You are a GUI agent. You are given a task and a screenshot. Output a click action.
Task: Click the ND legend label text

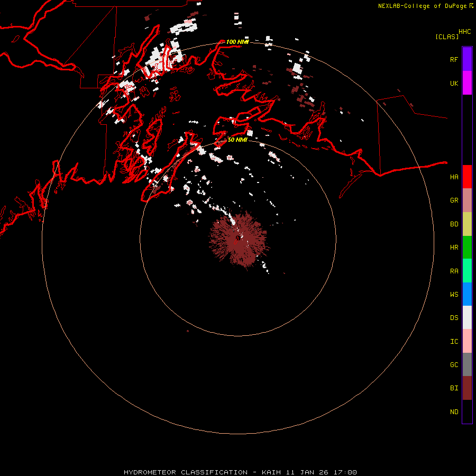pyautogui.click(x=454, y=411)
